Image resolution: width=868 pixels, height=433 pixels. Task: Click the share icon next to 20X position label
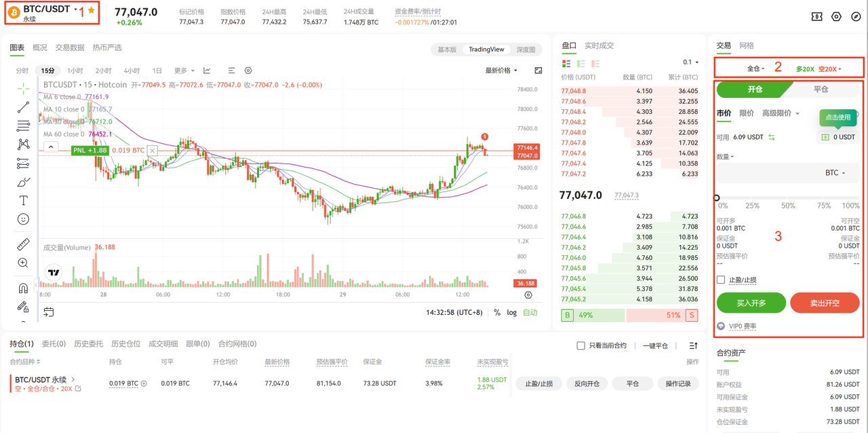pos(78,389)
